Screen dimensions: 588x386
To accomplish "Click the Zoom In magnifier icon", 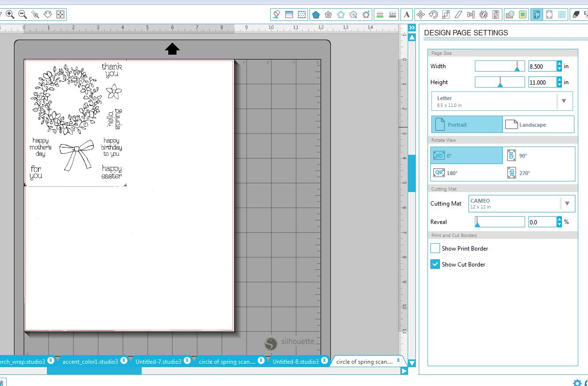I will click(x=10, y=15).
